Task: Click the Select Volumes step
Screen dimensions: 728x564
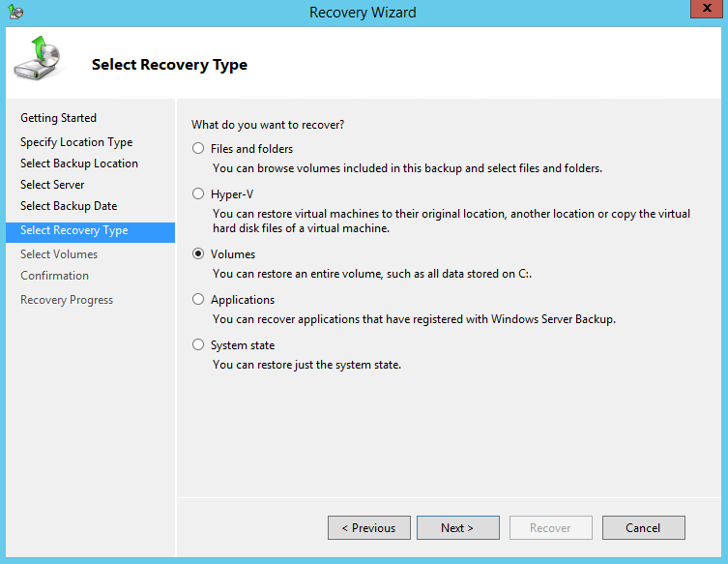Action: pos(59,254)
